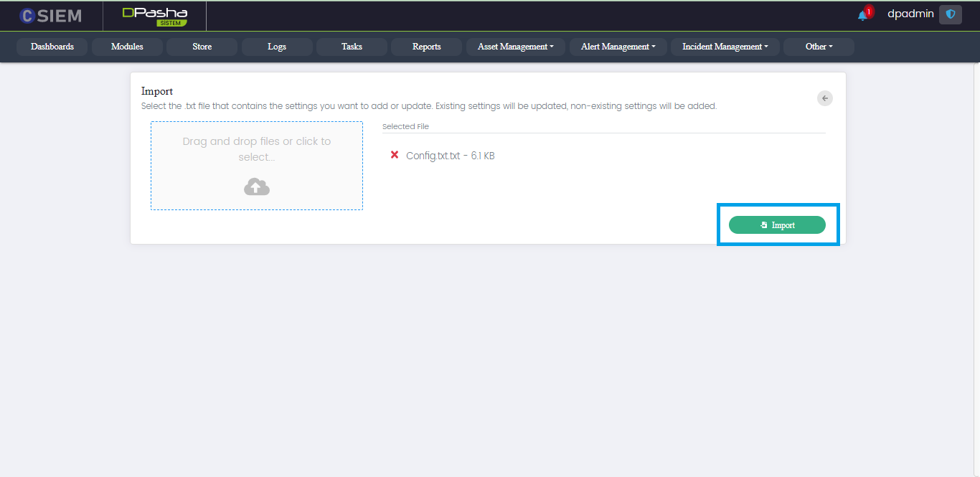Click the shield icon beside dpadmin
The height and width of the screenshot is (477, 980).
[x=951, y=14]
